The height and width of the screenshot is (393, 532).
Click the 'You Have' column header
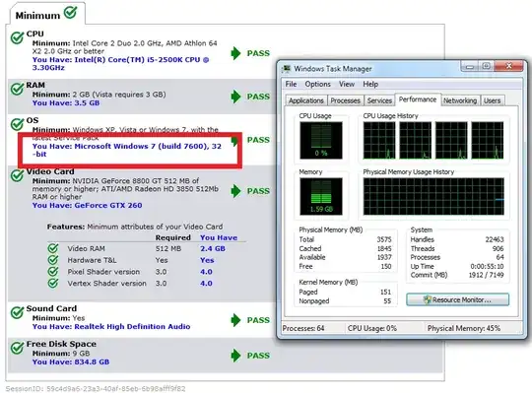(219, 237)
